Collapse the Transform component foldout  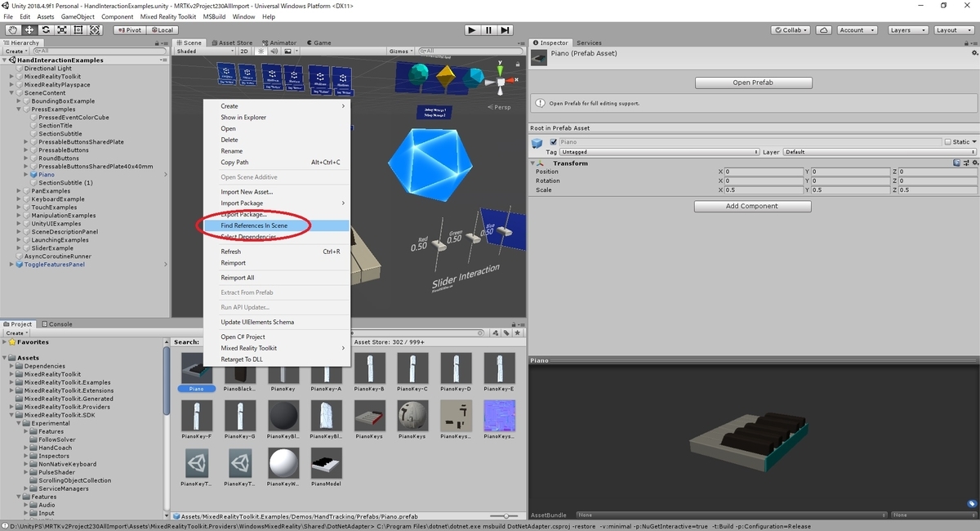tap(533, 163)
